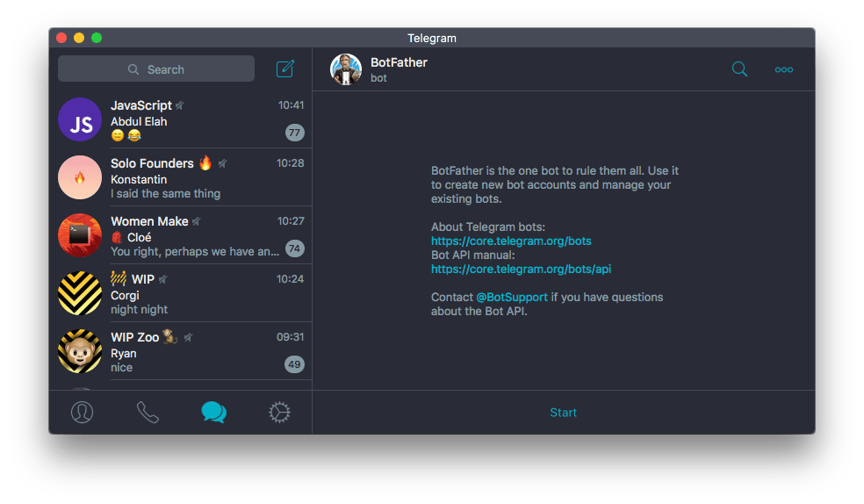Open the JavaScript chat by its title
864x504 pixels.
click(141, 105)
